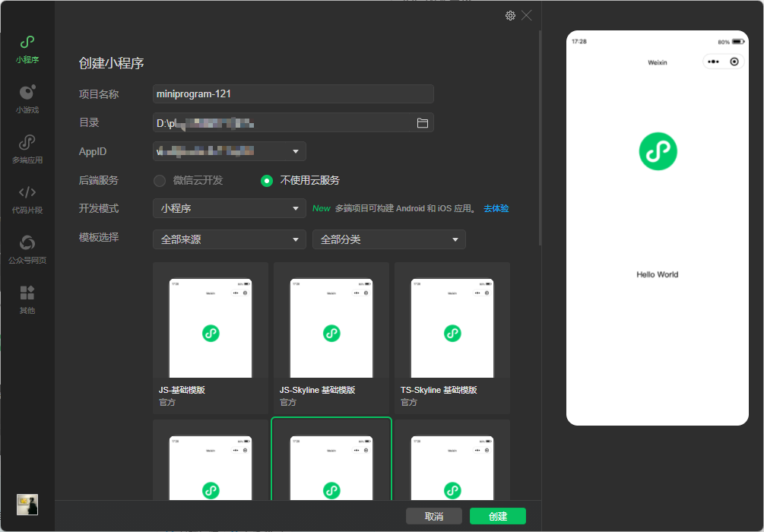The height and width of the screenshot is (532, 764).
Task: Select the template below JS-基础模版
Action: pos(211,460)
